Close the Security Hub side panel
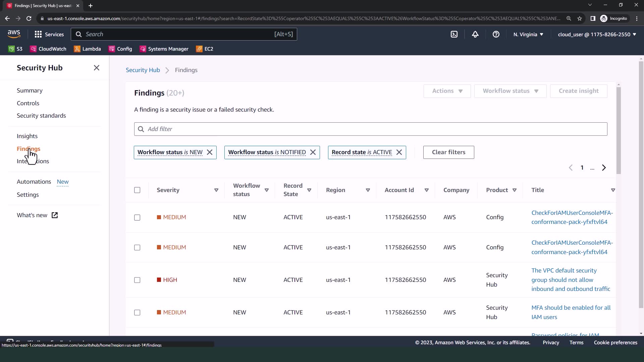644x362 pixels. [97, 68]
